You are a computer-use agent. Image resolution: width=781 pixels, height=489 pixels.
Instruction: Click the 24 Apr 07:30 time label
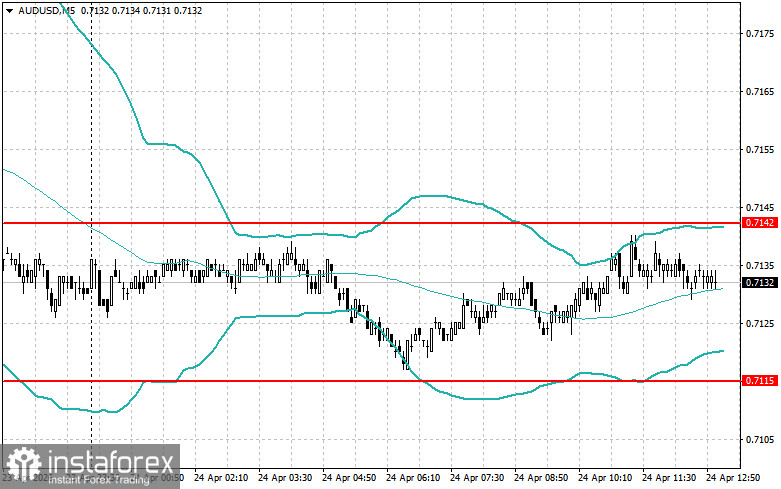(477, 478)
